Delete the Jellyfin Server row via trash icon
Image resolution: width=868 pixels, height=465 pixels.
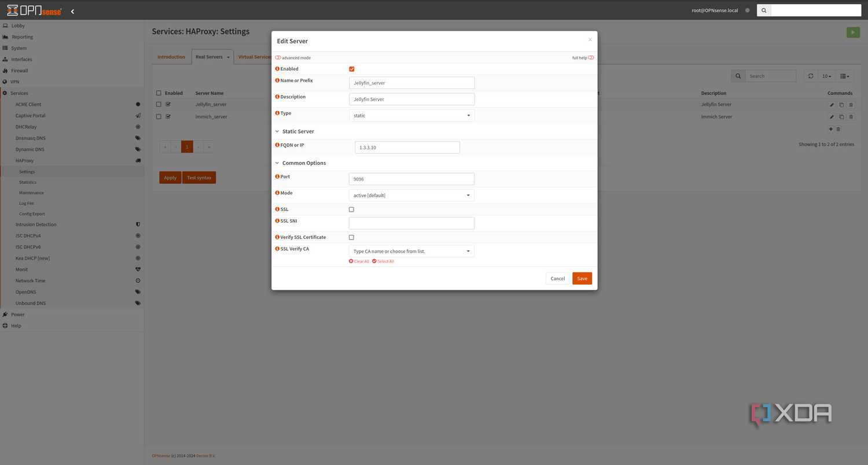point(851,105)
